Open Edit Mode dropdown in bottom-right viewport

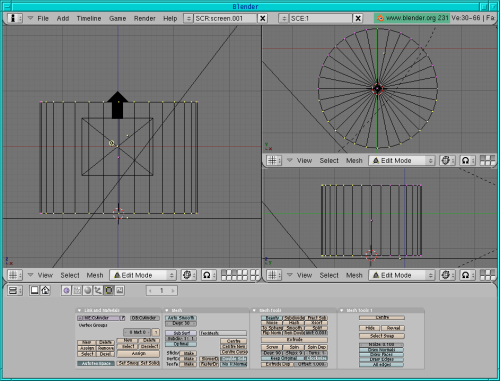pyautogui.click(x=402, y=275)
